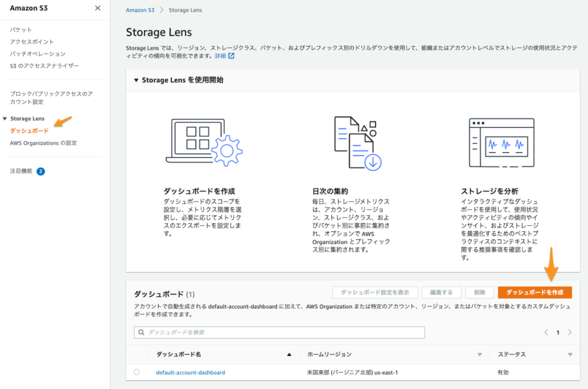
Task: Click the dashboard creation gear illustration
Action: pyautogui.click(x=204, y=143)
